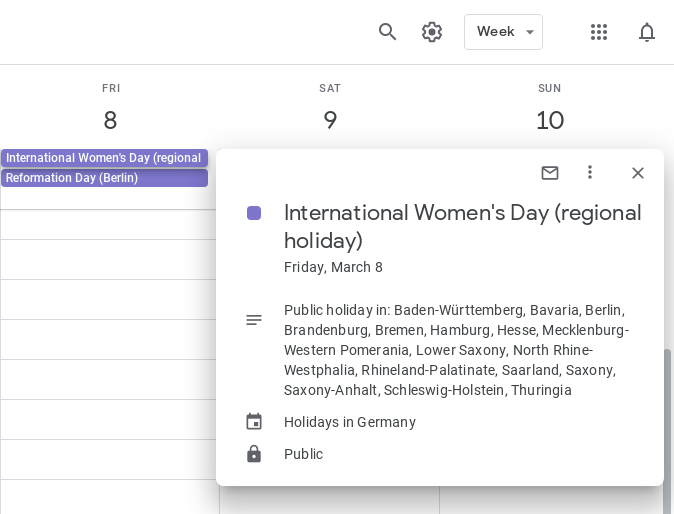Click the event title in the popup

tap(462, 226)
